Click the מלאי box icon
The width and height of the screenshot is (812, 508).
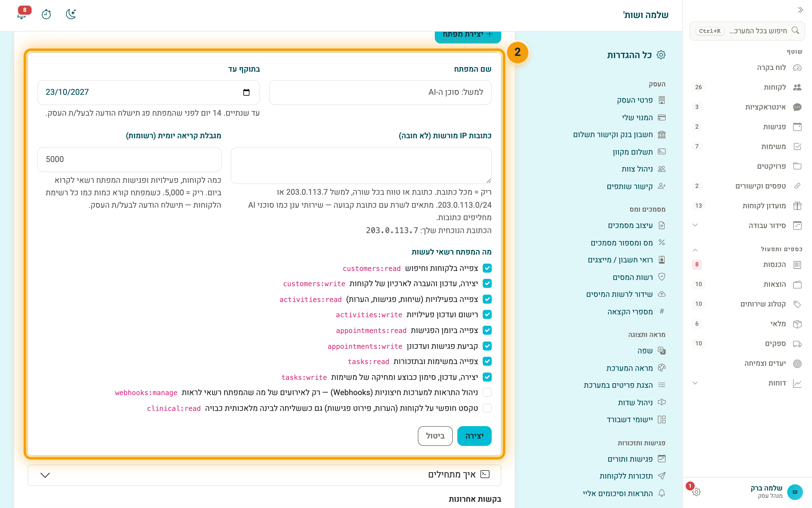point(797,324)
